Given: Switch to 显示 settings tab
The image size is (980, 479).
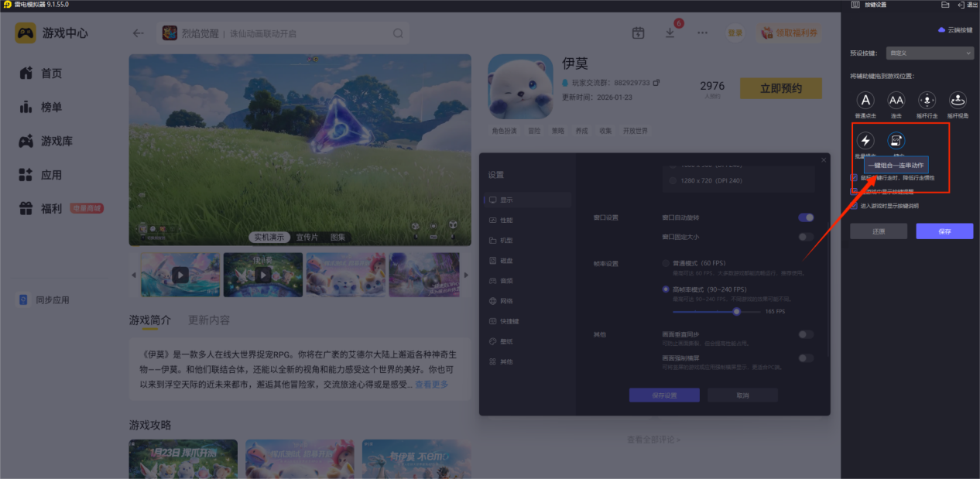Looking at the screenshot, I should click(526, 200).
